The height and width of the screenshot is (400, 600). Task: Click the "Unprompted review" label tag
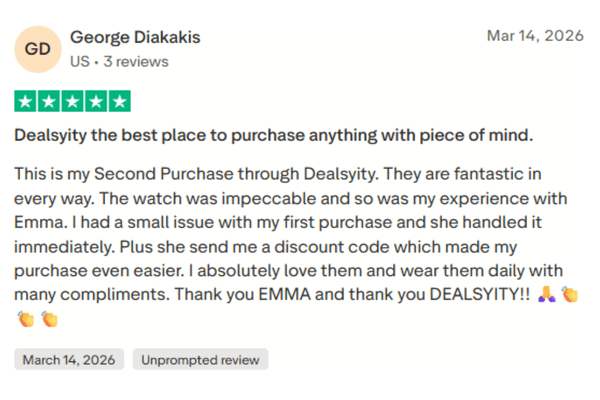coord(200,359)
